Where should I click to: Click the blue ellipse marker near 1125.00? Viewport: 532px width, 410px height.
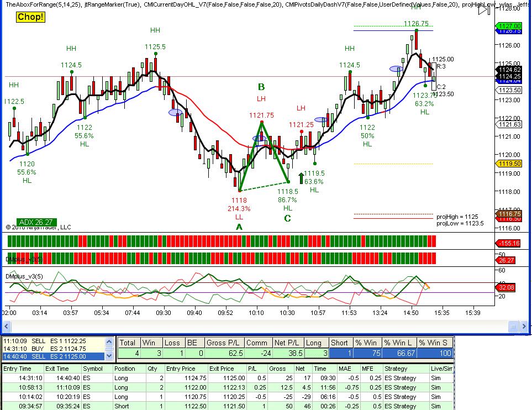pyautogui.click(x=396, y=69)
